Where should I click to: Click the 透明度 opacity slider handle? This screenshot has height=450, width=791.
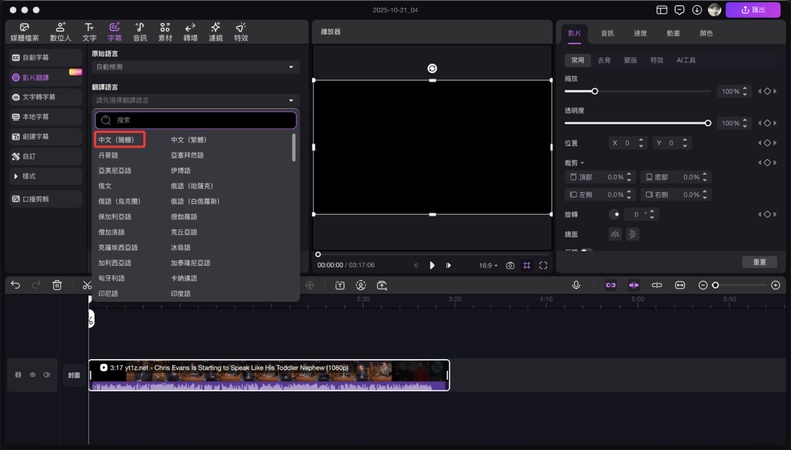tap(708, 123)
